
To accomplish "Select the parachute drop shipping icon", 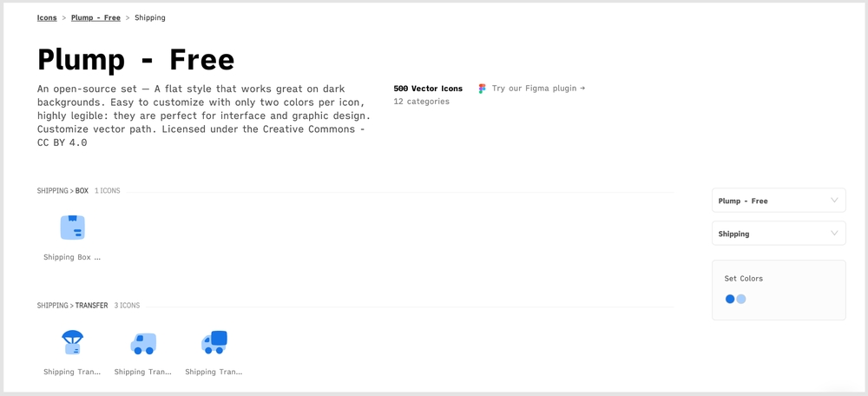I will point(73,342).
